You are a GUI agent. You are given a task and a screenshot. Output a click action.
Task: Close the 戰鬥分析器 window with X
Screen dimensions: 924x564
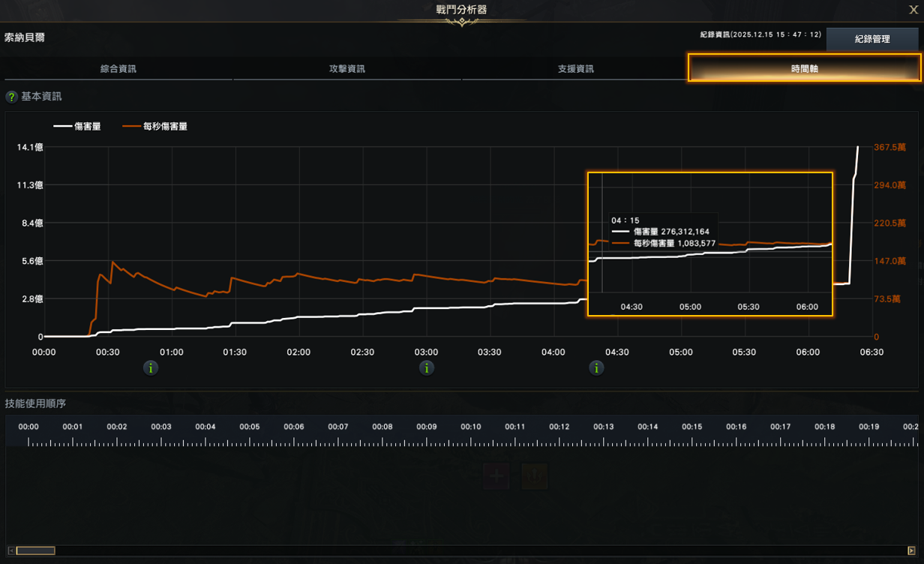click(x=913, y=9)
